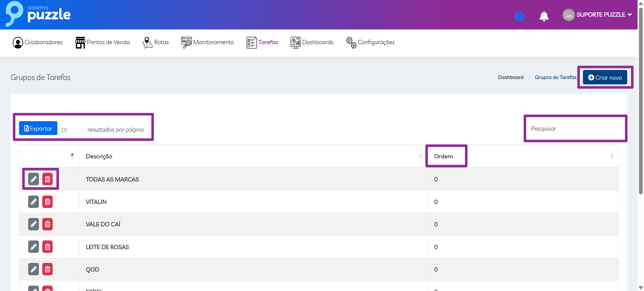
Task: Open the Colaboradores menu
Action: [x=38, y=43]
